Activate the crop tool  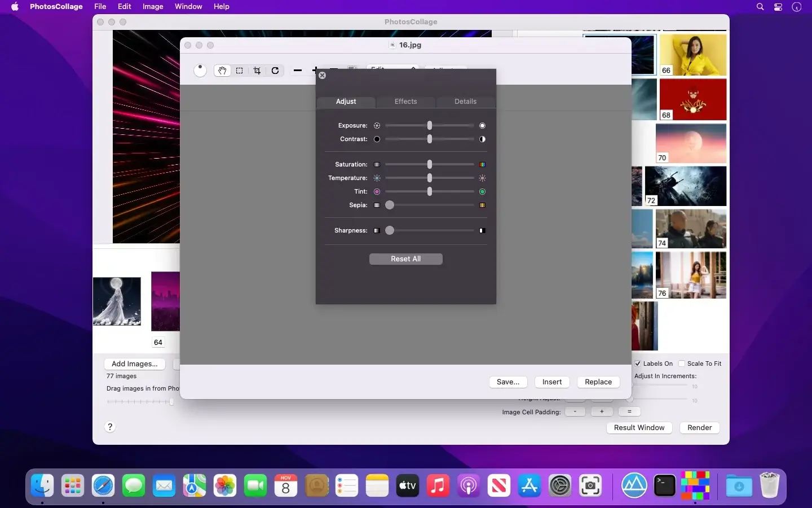tap(257, 71)
